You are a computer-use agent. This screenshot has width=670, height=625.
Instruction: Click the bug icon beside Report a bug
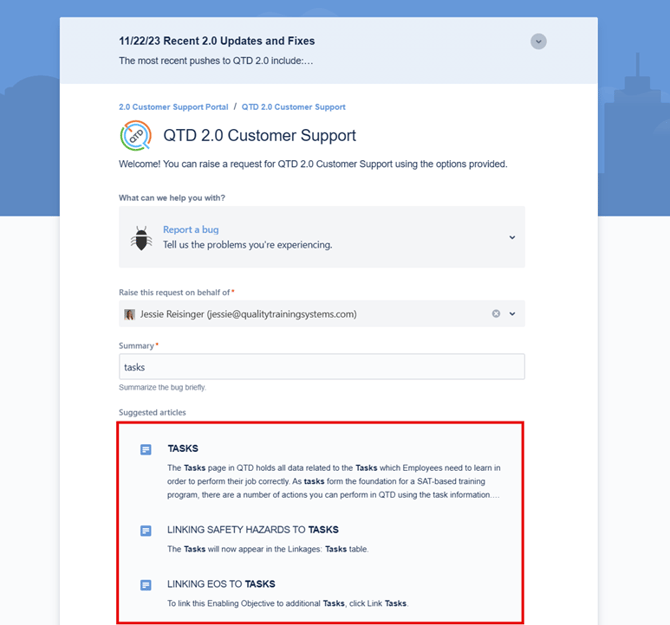click(141, 237)
